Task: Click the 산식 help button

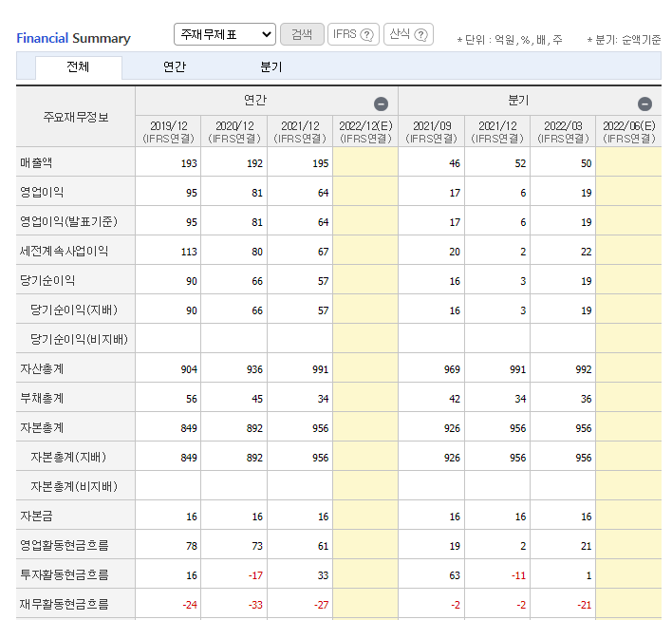Action: [x=408, y=34]
